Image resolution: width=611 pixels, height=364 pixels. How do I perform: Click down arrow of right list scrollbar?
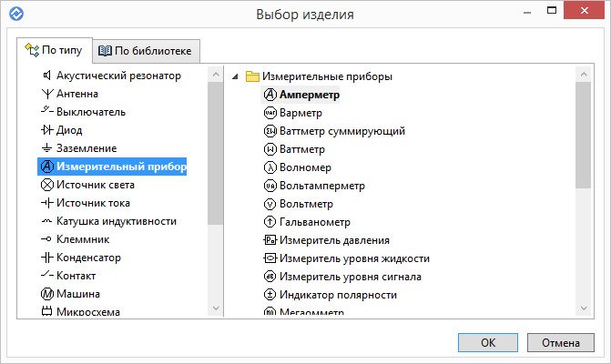click(584, 308)
